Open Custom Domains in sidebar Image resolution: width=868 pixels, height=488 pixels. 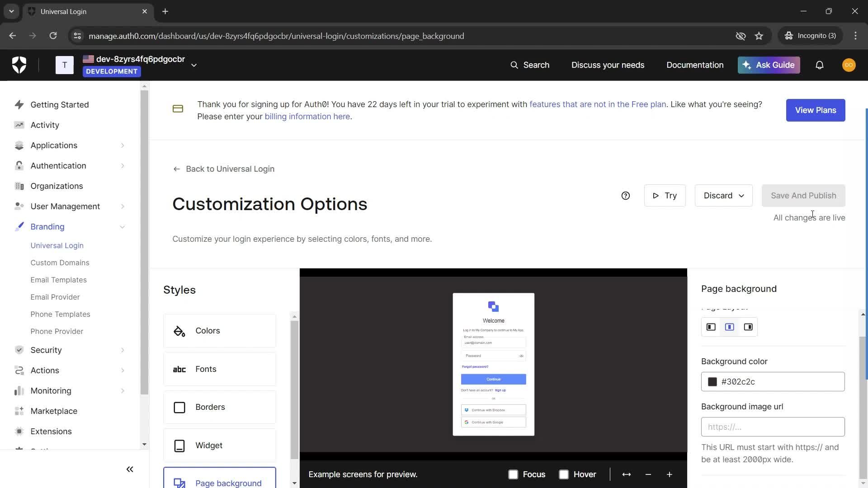click(60, 263)
